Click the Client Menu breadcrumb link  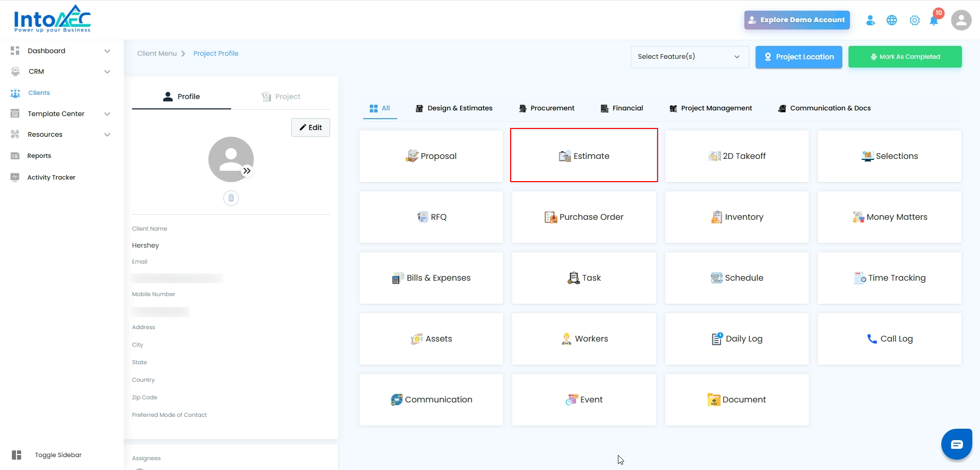(x=157, y=53)
